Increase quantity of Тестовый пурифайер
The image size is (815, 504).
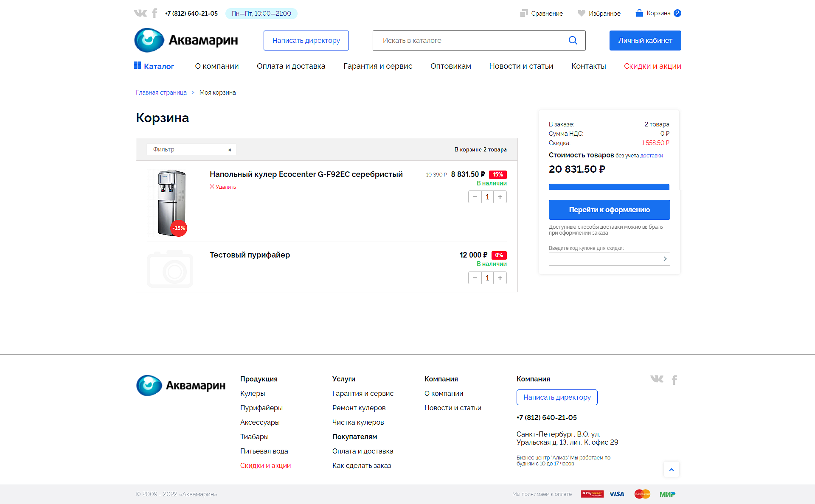pos(500,278)
